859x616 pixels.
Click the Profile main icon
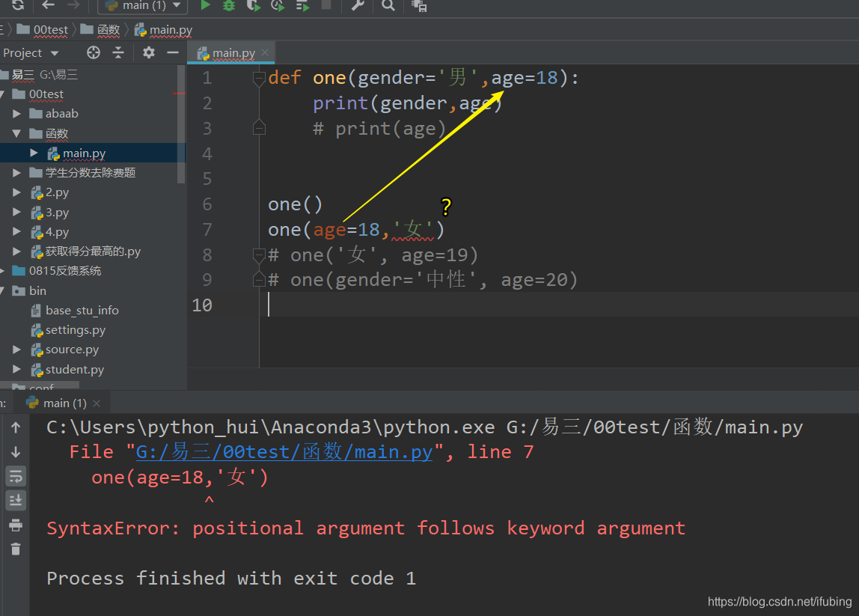click(278, 5)
